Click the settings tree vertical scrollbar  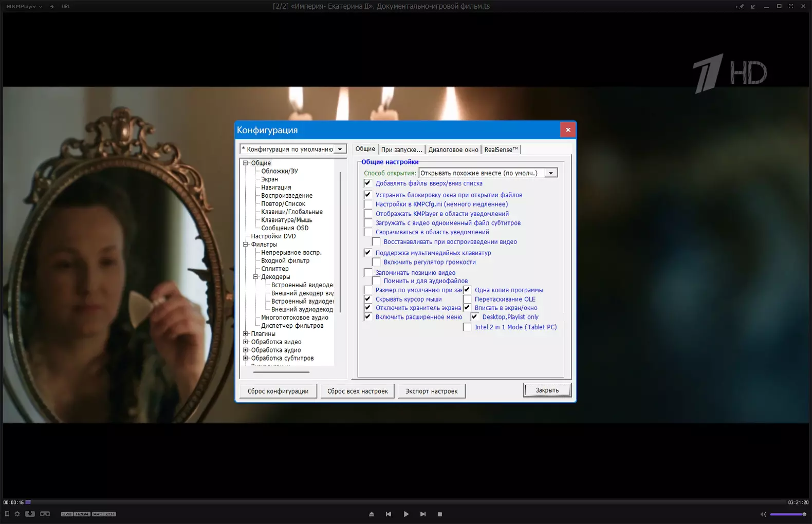(x=341, y=241)
